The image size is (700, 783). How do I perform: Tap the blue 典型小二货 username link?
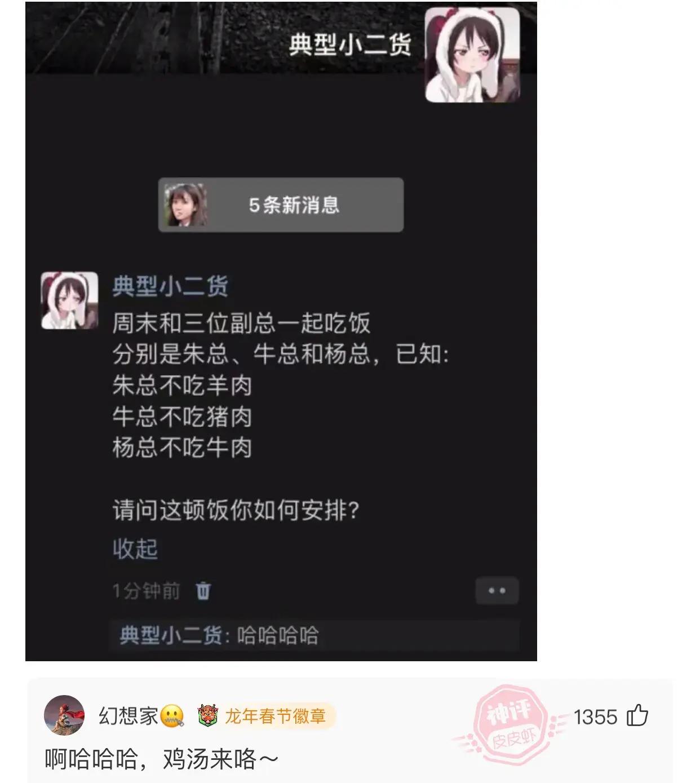pos(170,286)
